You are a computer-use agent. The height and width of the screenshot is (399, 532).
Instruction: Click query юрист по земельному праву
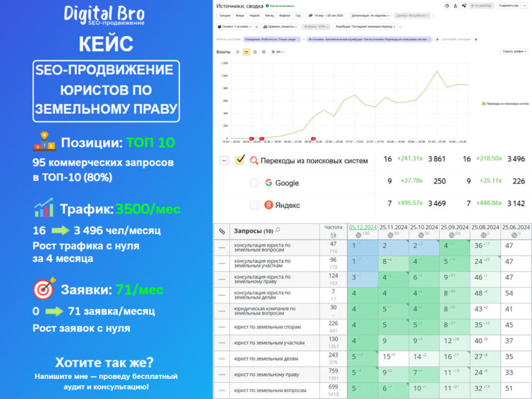(x=266, y=375)
